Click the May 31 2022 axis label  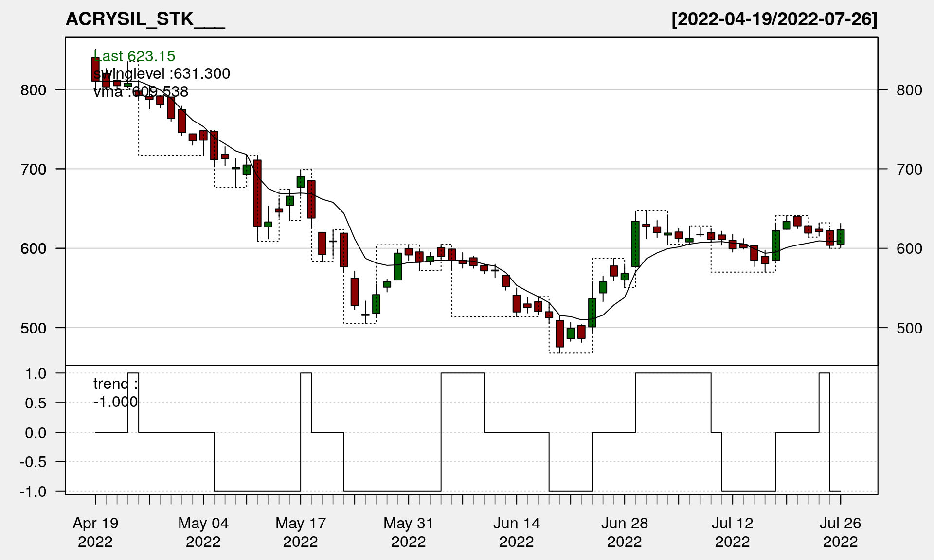(409, 532)
